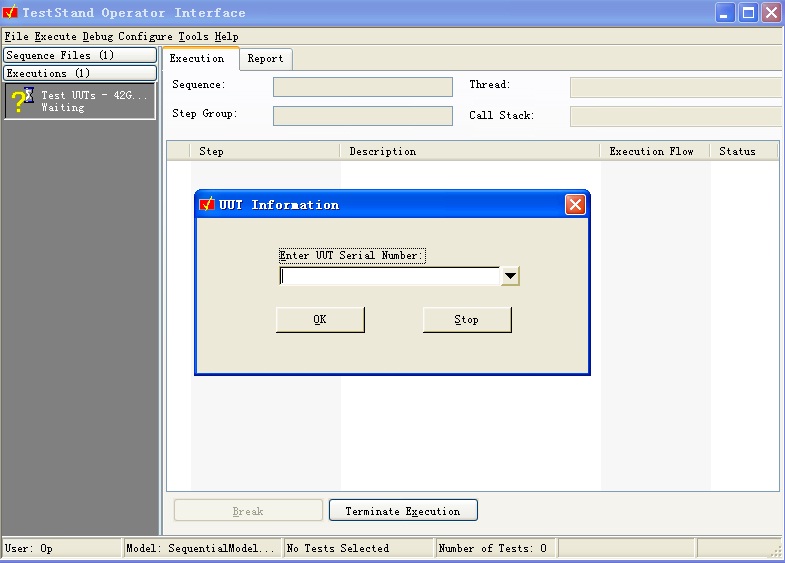The image size is (785, 563).
Task: Open the Execute menu
Action: pos(55,37)
